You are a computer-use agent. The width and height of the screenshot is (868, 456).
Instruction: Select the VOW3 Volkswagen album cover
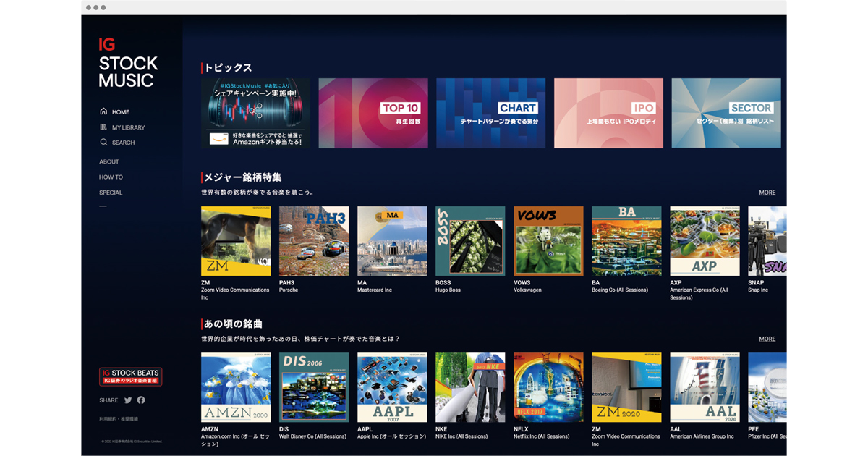point(548,241)
